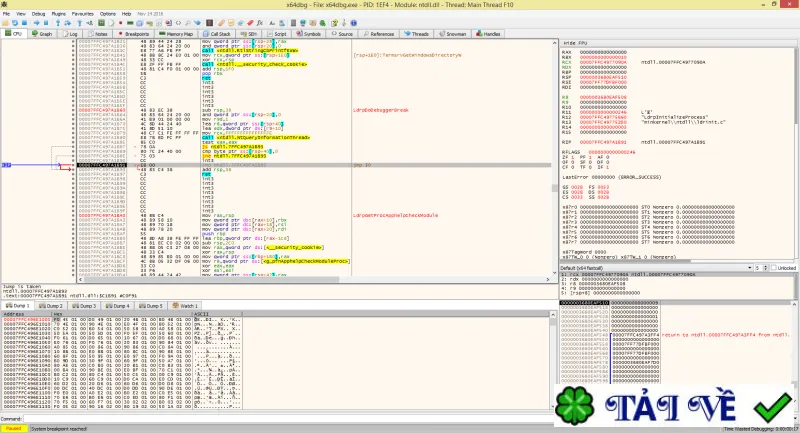
Task: Switch to the Notes tab
Action: click(97, 34)
